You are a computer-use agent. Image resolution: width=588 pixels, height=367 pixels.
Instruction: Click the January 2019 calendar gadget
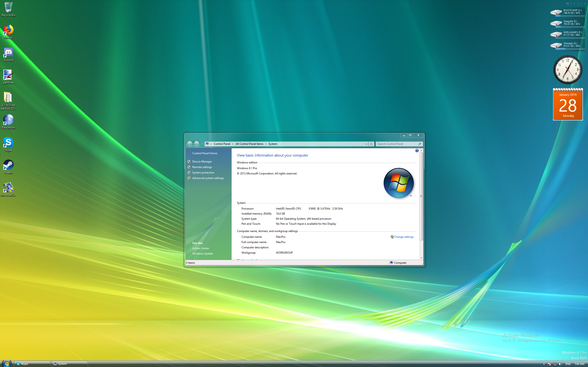coord(568,104)
